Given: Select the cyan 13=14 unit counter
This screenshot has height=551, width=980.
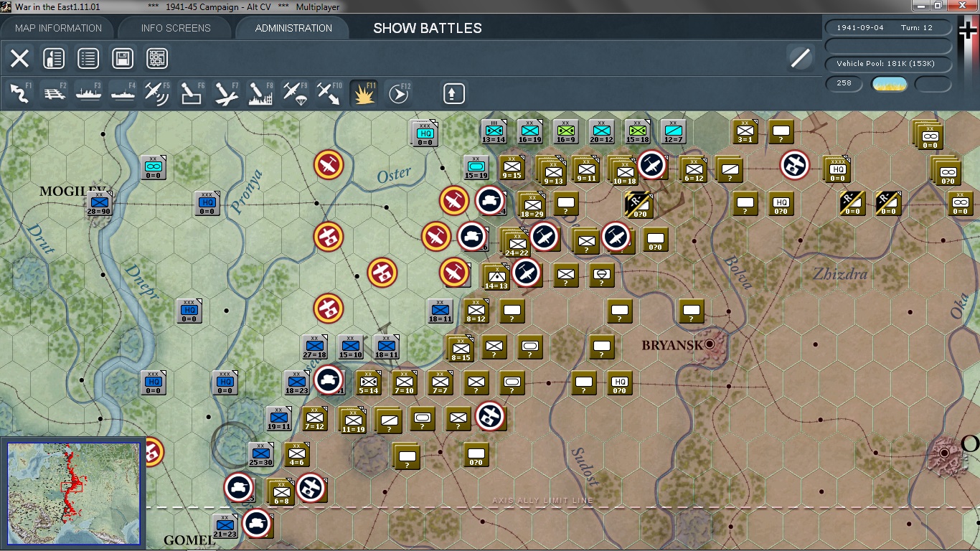Looking at the screenshot, I should (494, 132).
